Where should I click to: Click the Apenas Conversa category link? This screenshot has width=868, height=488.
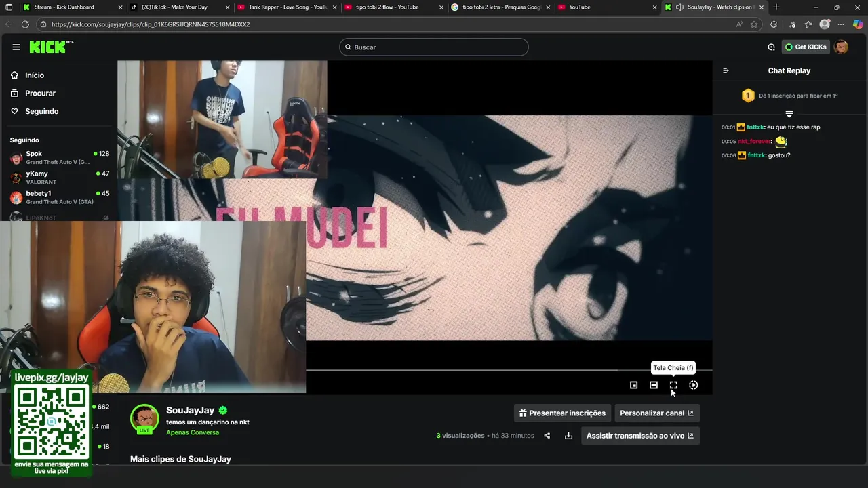coord(193,432)
